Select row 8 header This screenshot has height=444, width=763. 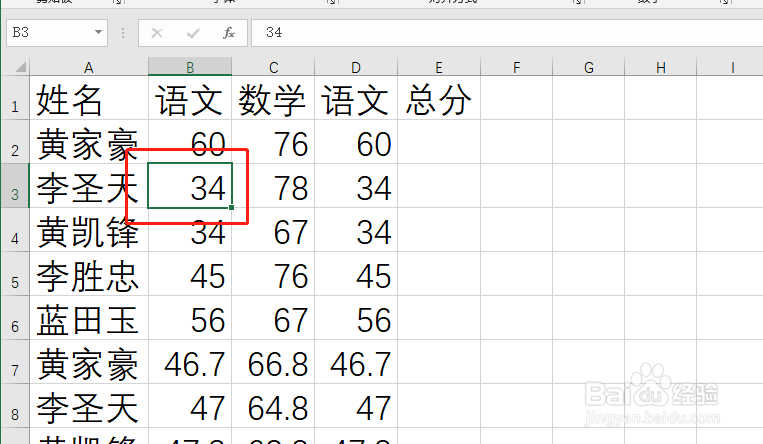(15, 406)
